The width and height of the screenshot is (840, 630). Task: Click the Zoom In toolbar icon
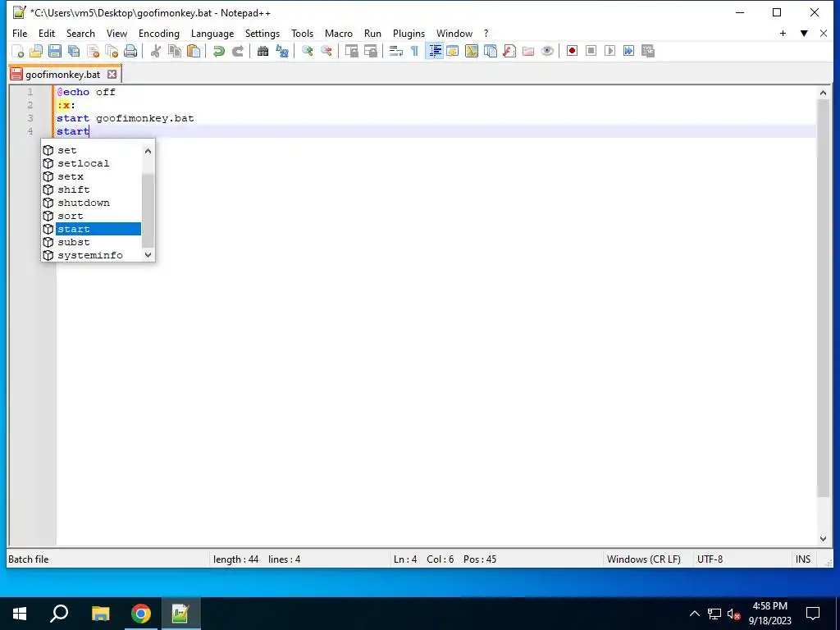coord(307,51)
